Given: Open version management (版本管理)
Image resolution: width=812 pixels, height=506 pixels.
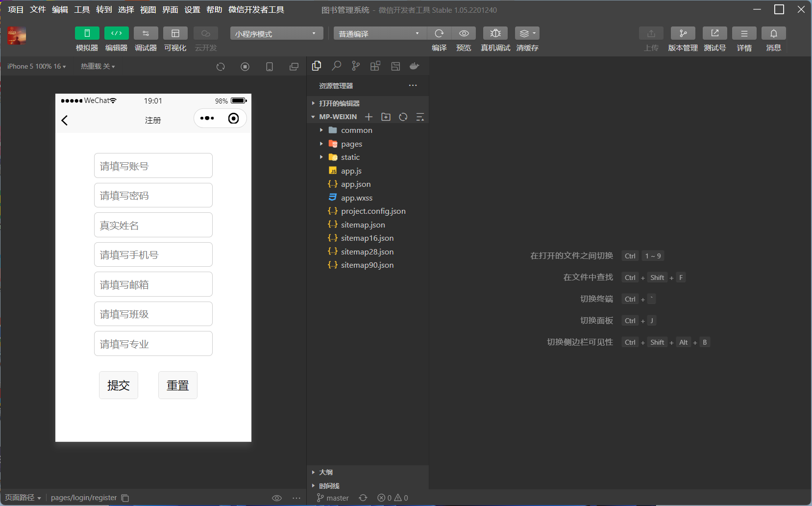Looking at the screenshot, I should pos(683,33).
